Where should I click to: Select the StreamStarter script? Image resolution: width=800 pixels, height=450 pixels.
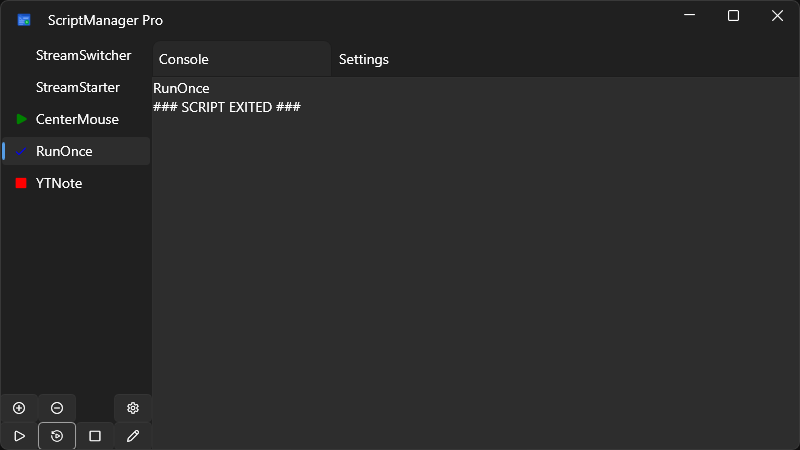(x=77, y=87)
